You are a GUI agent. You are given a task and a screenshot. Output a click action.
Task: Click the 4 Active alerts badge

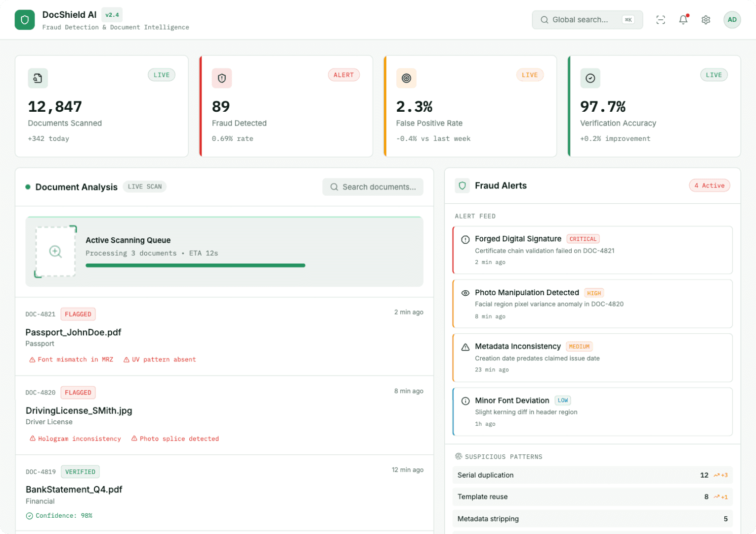click(x=709, y=185)
